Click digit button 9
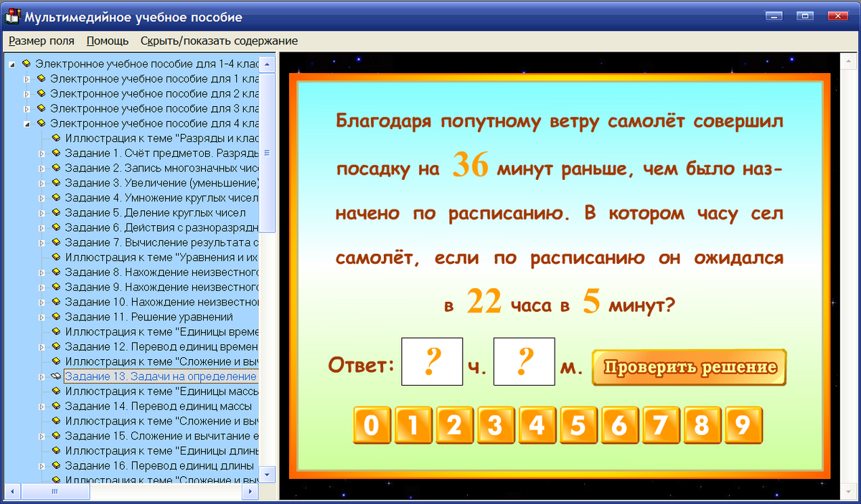 (x=743, y=425)
